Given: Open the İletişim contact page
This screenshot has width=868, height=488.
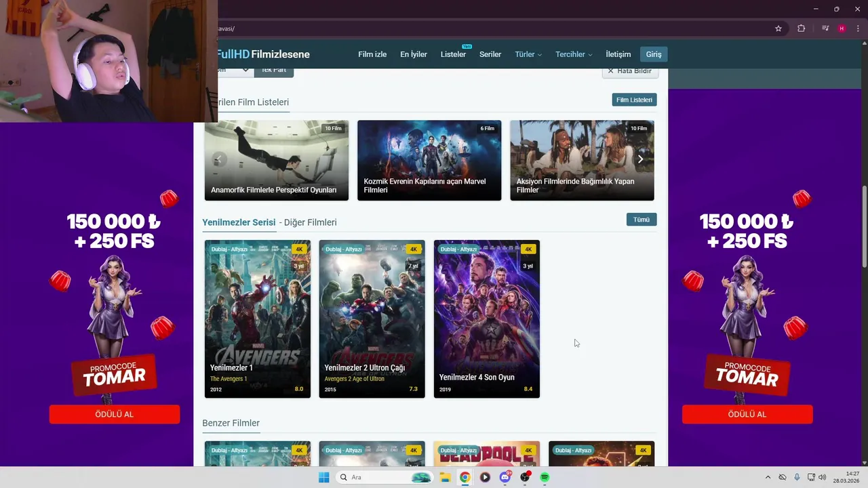Looking at the screenshot, I should pos(618,54).
